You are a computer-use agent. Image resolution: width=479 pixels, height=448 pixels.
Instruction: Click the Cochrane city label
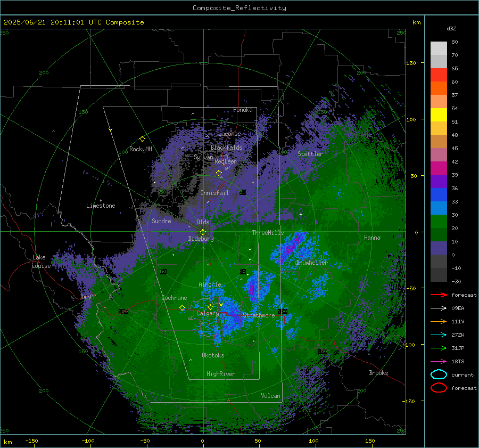(174, 298)
